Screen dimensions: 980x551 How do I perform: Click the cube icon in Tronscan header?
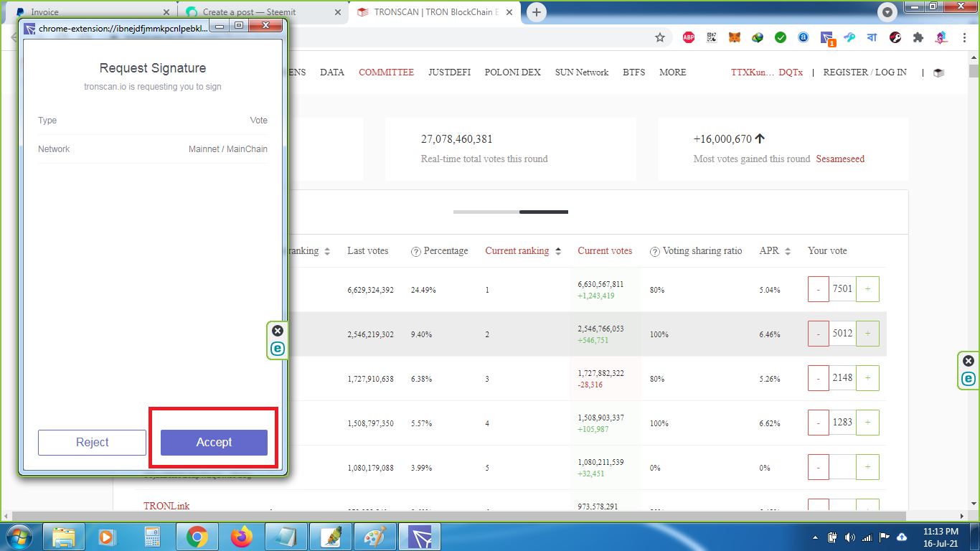(x=938, y=72)
